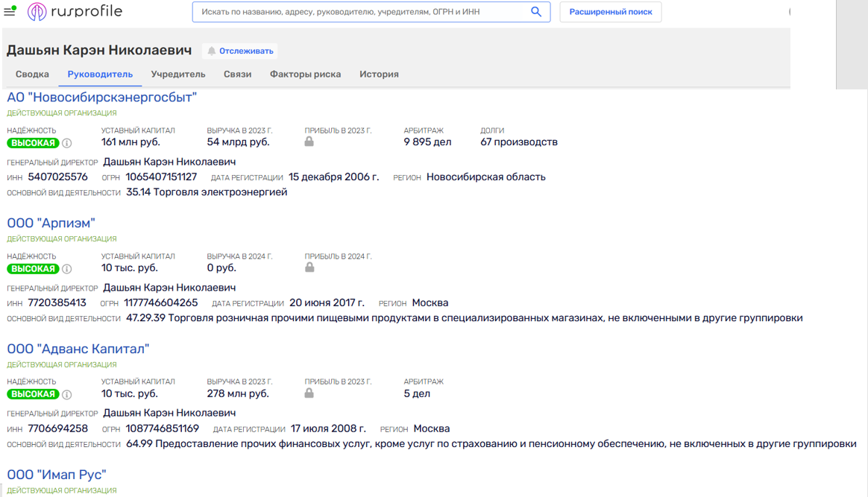Open the hamburger menu icon
Image resolution: width=868 pixels, height=497 pixels.
(10, 11)
